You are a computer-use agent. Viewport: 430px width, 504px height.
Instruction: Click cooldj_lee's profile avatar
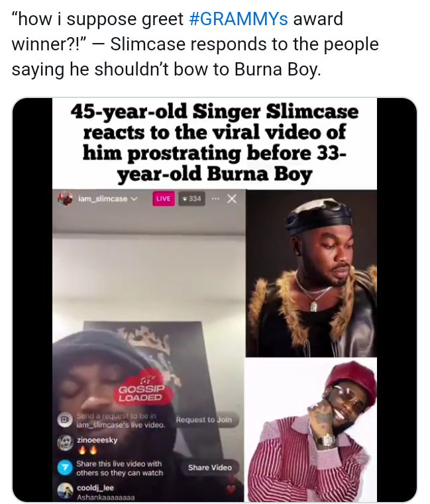point(65,491)
